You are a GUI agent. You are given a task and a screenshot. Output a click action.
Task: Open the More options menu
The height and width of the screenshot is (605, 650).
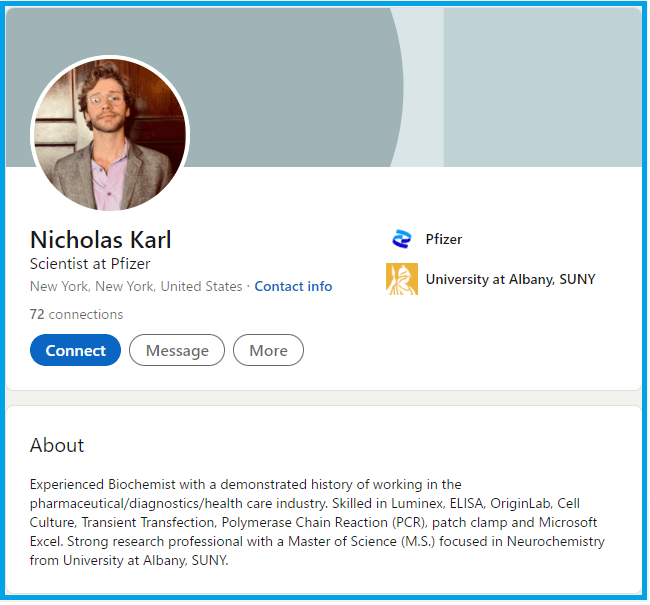268,350
